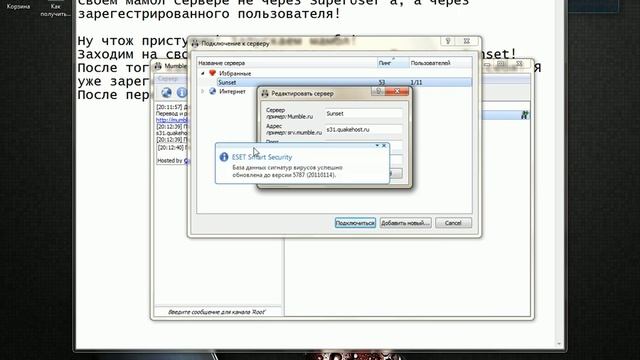This screenshot has height=360, width=640.
Task: Click the Mumble icon in Редактировать сервер title bar
Action: click(x=265, y=93)
